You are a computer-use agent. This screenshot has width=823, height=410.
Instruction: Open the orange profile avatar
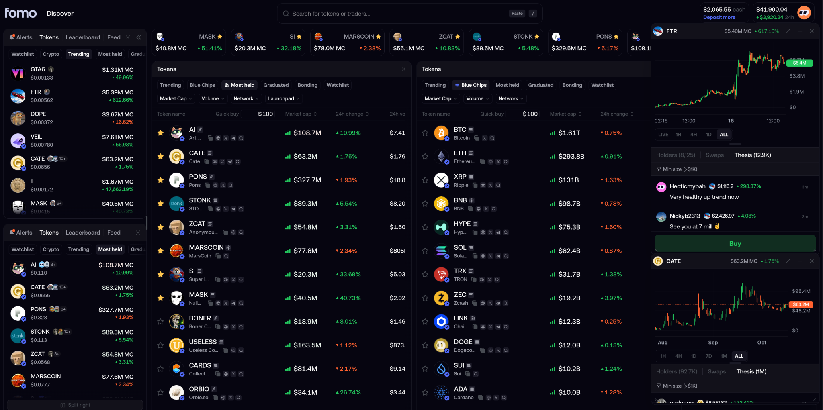804,12
